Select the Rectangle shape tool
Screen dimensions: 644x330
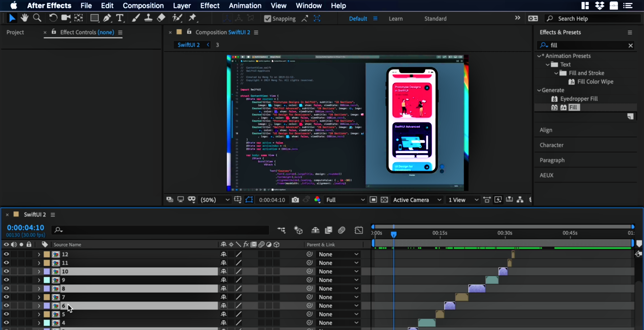pyautogui.click(x=95, y=18)
